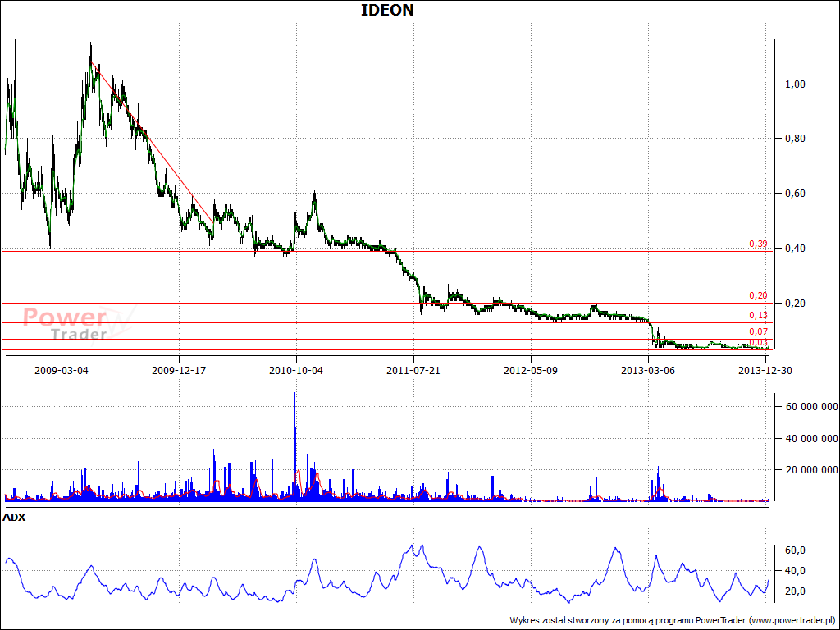840x630 pixels.
Task: Select the 0,39 resistance level label
Action: (758, 244)
